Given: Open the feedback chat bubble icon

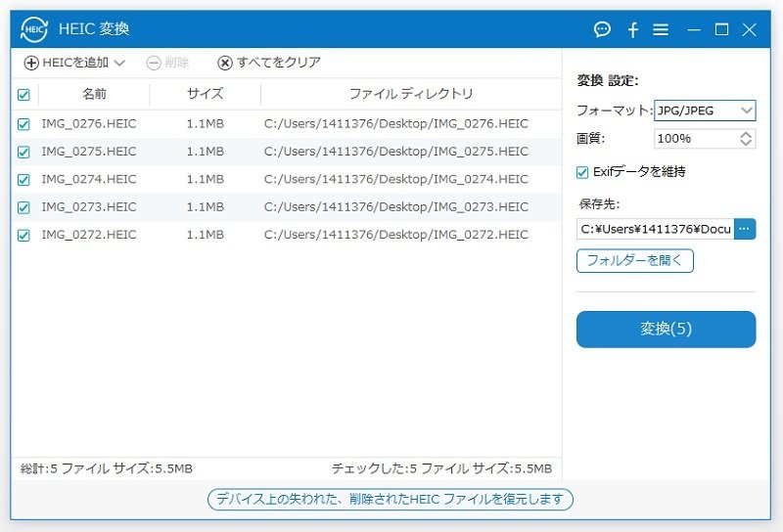Looking at the screenshot, I should click(602, 29).
